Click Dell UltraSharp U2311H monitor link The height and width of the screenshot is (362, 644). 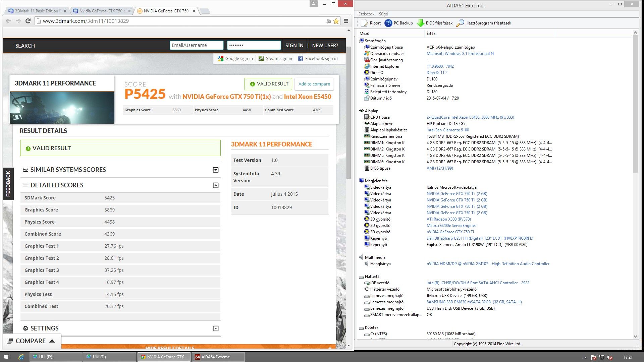point(480,238)
